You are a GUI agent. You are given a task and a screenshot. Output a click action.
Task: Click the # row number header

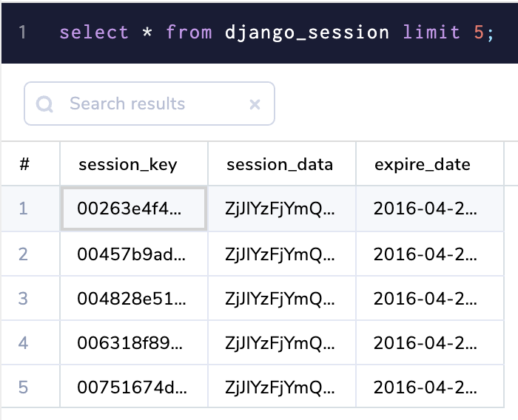click(x=24, y=164)
